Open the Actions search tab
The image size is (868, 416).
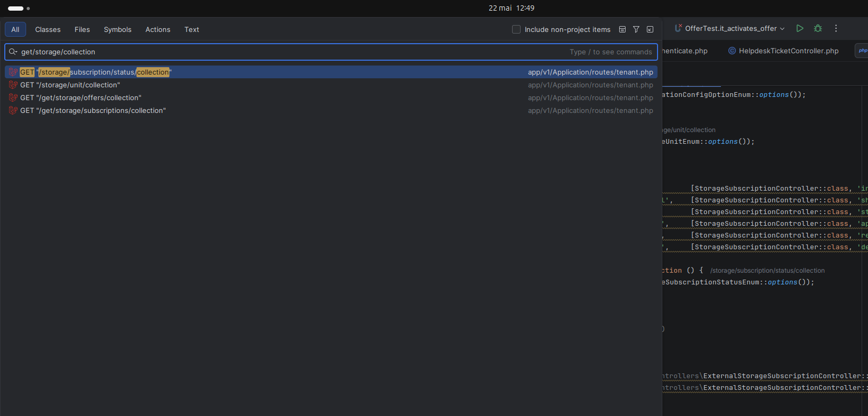pos(158,29)
